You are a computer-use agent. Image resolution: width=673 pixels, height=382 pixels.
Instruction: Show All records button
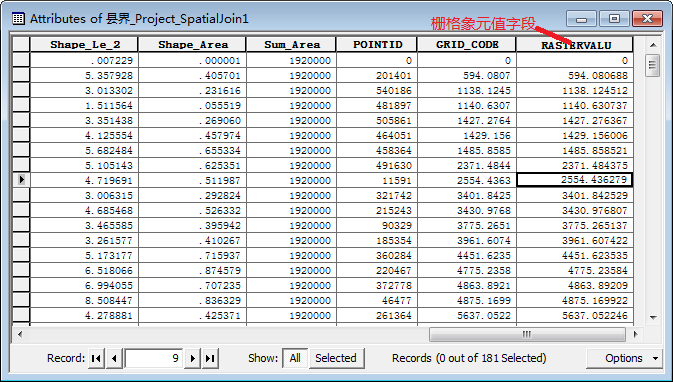tap(295, 358)
